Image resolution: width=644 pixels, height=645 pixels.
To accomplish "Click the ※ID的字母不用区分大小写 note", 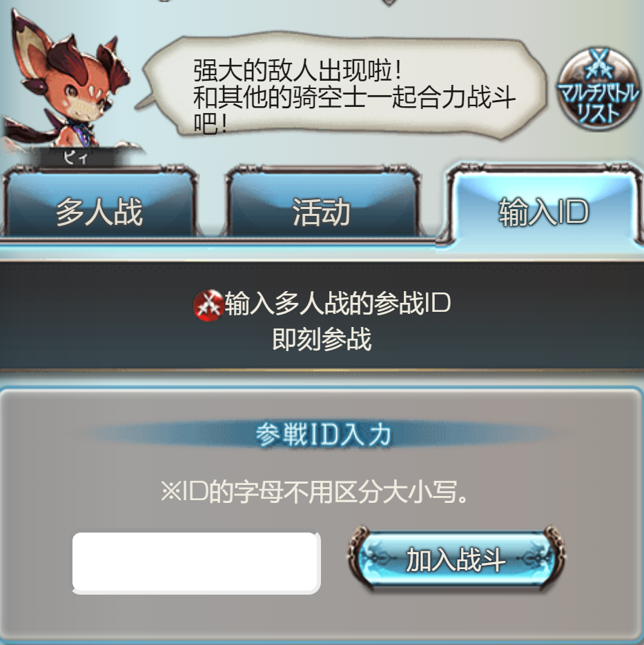I will click(x=315, y=492).
